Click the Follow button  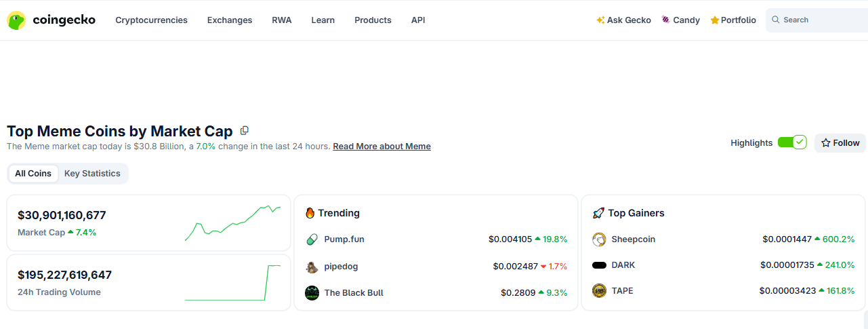(x=840, y=143)
